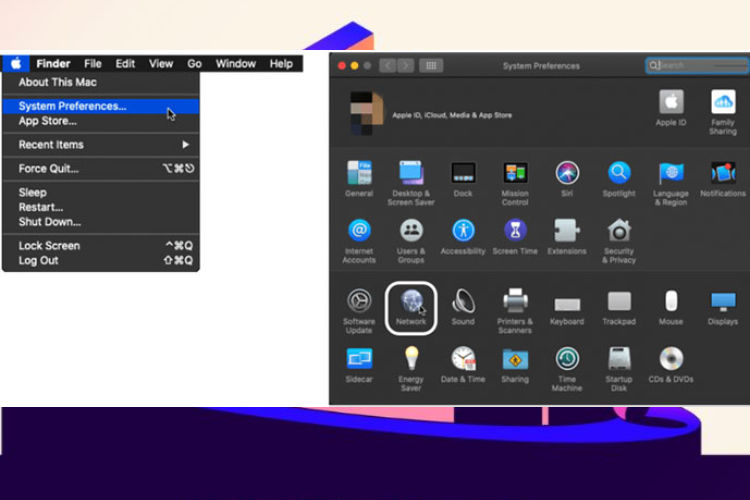Open the Window menu

(x=236, y=64)
